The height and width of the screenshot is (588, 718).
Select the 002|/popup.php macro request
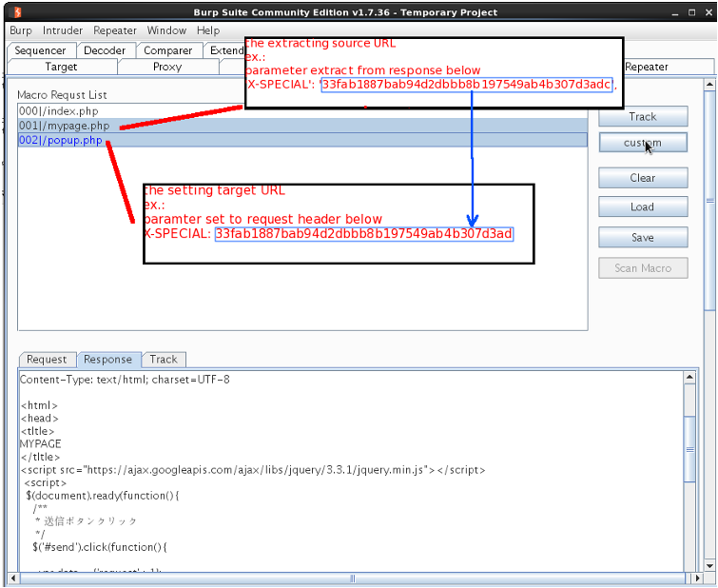(302, 140)
